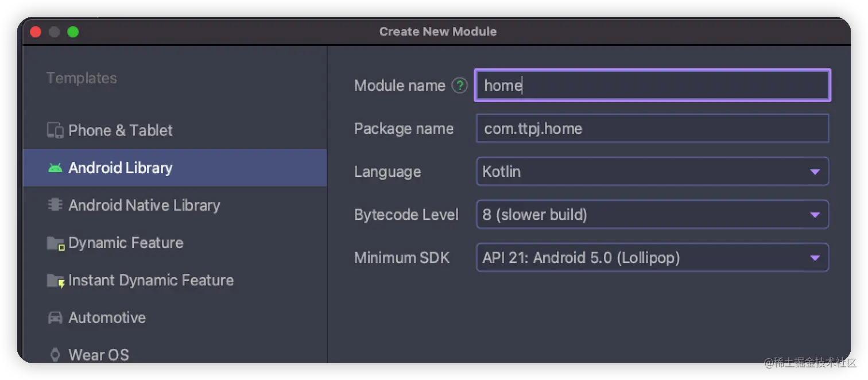Click the green zoom window button

click(x=73, y=32)
